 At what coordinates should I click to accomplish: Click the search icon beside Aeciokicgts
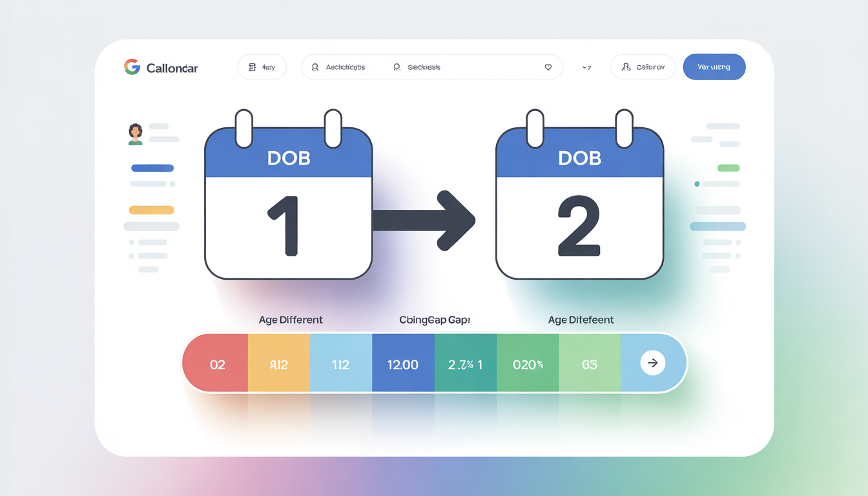click(x=315, y=67)
